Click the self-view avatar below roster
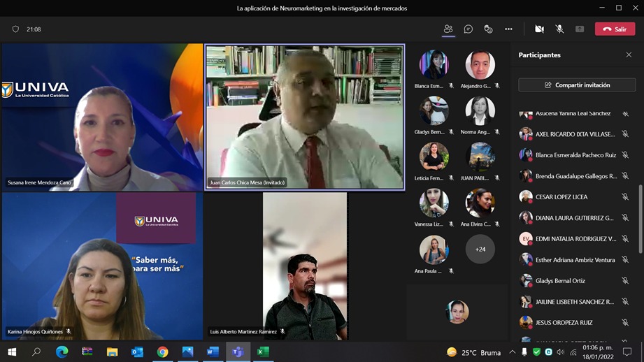This screenshot has width=644, height=362. [x=457, y=312]
